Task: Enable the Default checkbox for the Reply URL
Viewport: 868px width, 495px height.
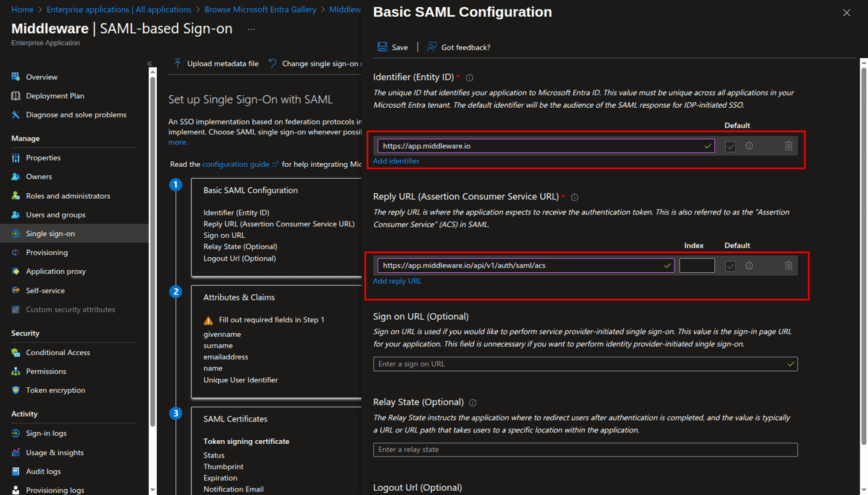Action: pos(730,266)
